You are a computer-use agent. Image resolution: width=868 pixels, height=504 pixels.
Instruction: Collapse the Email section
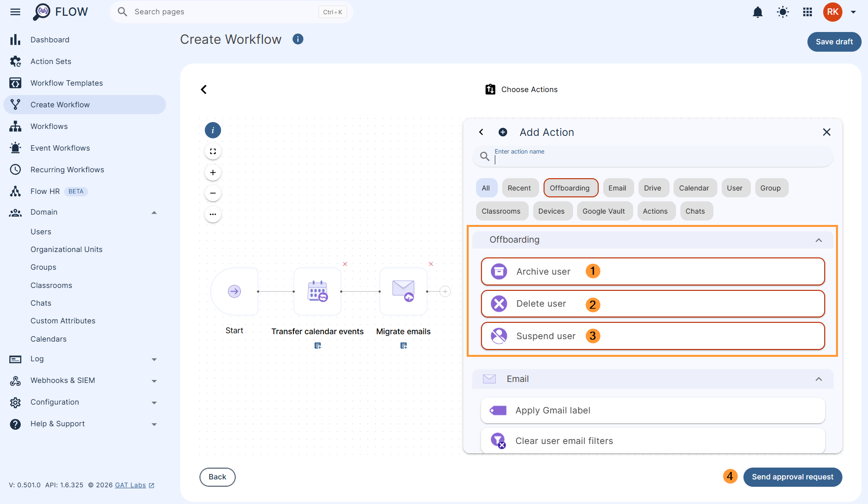click(x=818, y=379)
